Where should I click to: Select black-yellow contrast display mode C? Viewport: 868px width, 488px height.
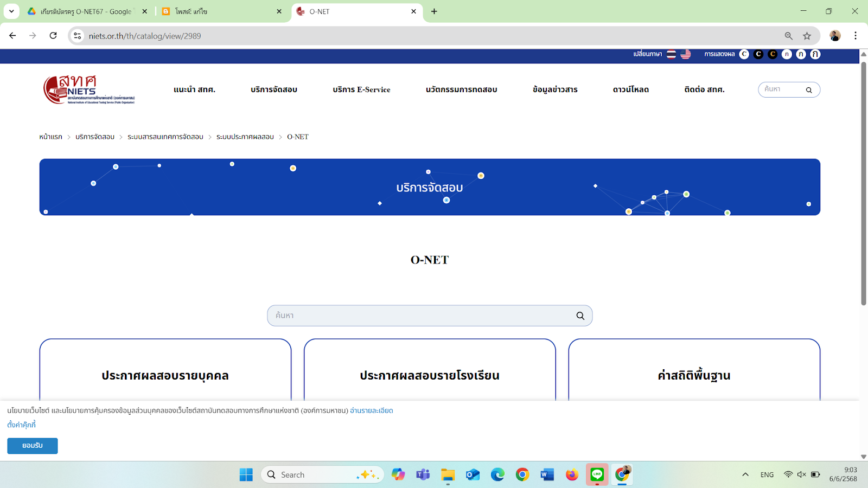(773, 54)
